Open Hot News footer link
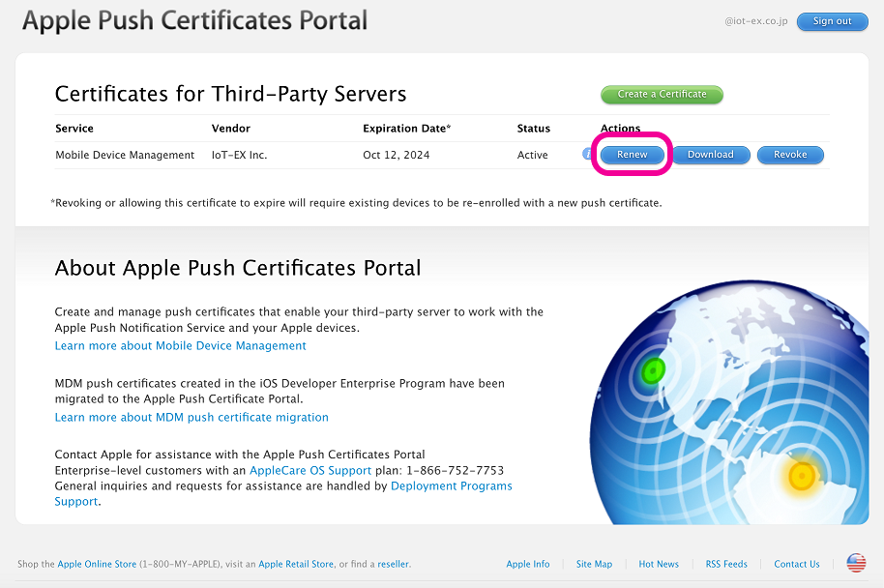This screenshot has height=588, width=884. point(659,564)
